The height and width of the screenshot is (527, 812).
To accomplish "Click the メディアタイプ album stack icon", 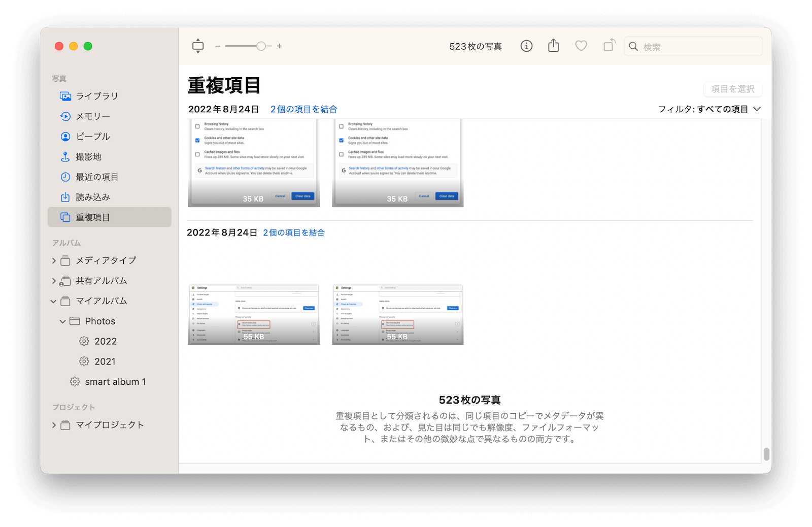I will [x=65, y=260].
